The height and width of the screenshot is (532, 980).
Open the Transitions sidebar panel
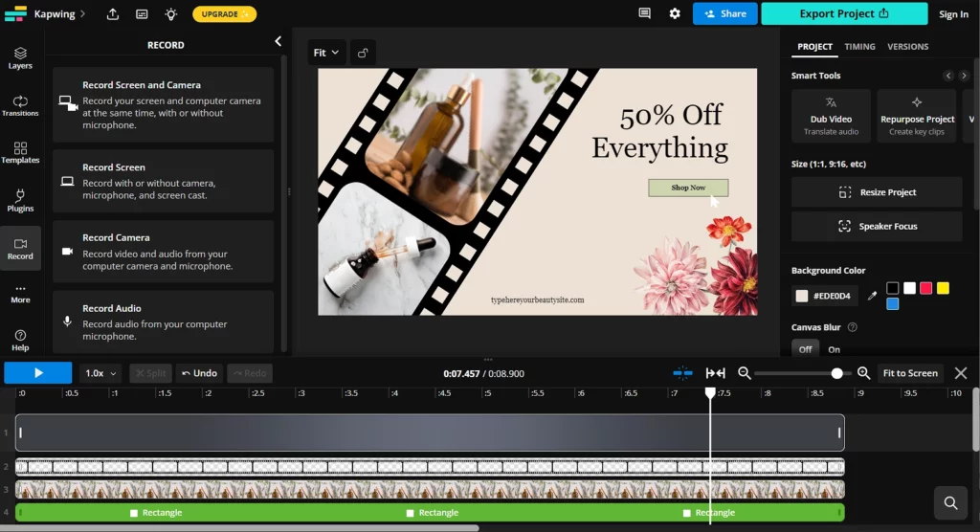(20, 106)
